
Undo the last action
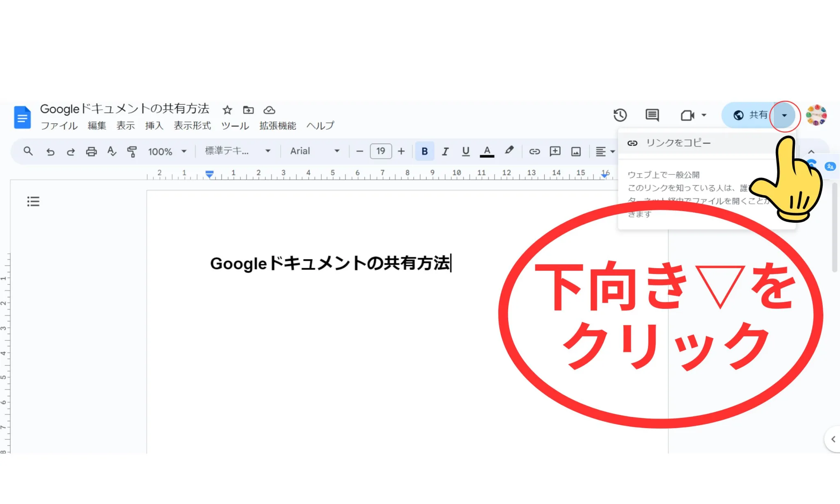pyautogui.click(x=50, y=152)
